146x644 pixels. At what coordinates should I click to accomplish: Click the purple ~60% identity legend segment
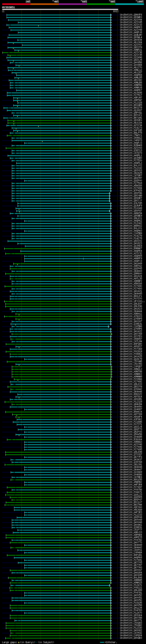(x=73, y=4)
